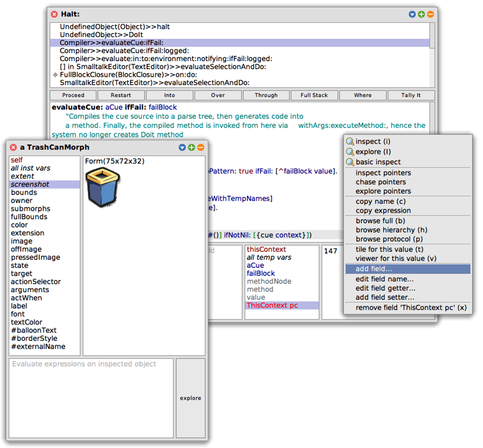Click the Full Stack button
This screenshot has height=448, width=483.
click(314, 95)
